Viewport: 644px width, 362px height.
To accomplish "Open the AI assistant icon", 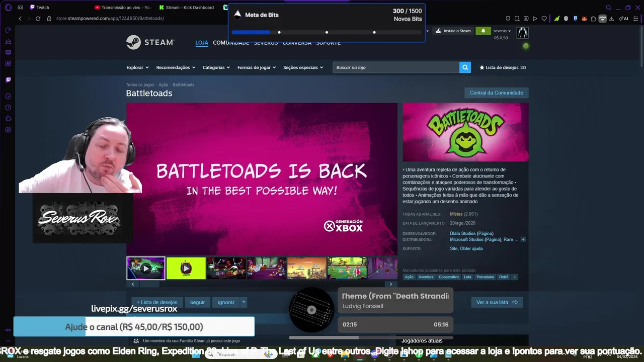I will coord(623,19).
